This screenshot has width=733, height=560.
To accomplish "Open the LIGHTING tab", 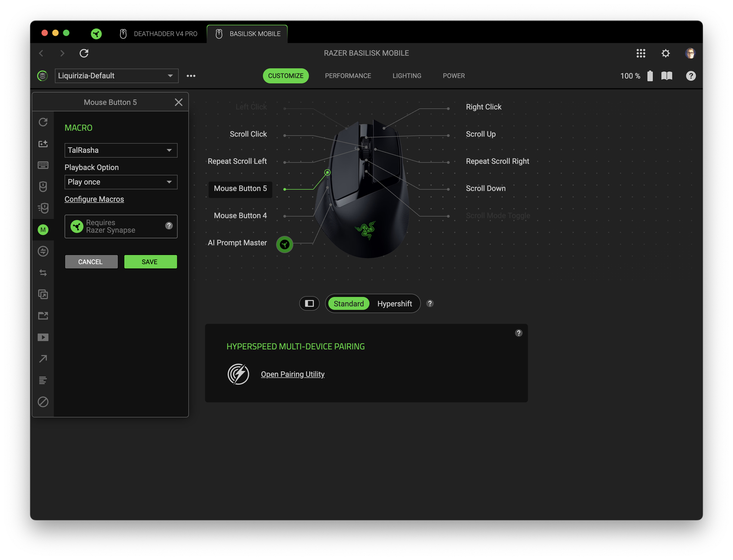I will point(407,76).
